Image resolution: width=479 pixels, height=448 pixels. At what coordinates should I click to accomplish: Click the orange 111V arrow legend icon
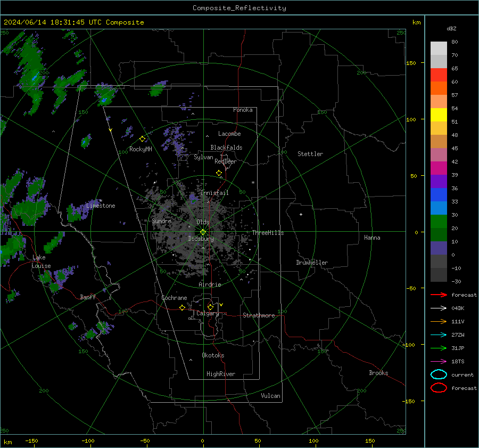click(439, 321)
